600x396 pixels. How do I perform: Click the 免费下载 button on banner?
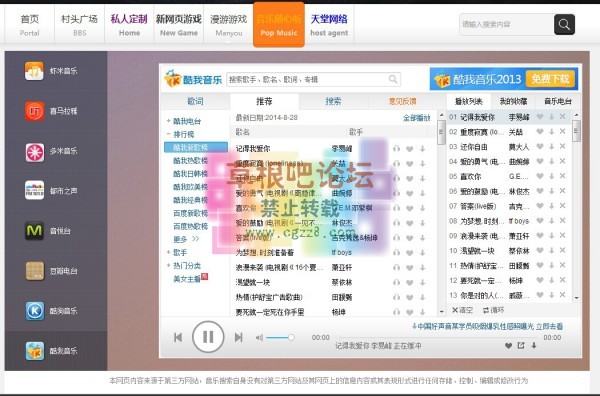click(550, 79)
